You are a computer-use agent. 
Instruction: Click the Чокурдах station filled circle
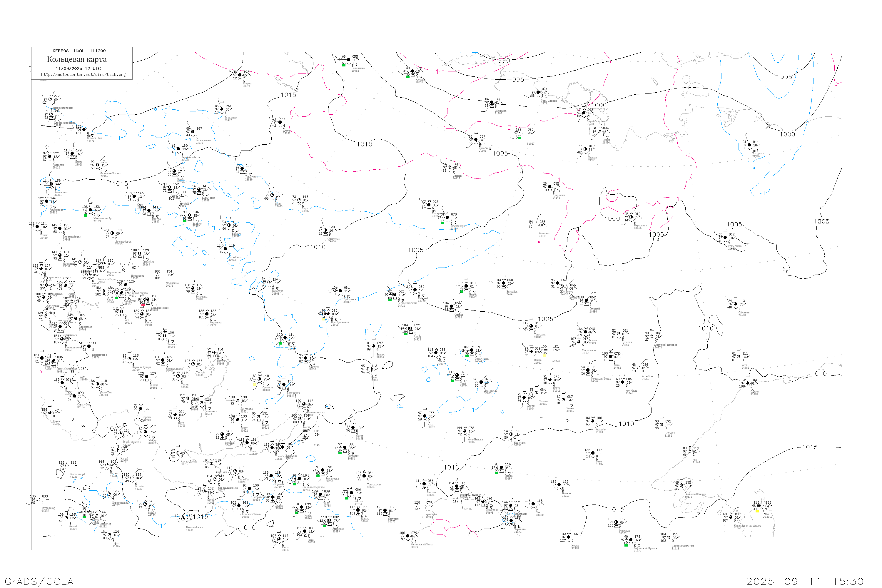[x=750, y=145]
